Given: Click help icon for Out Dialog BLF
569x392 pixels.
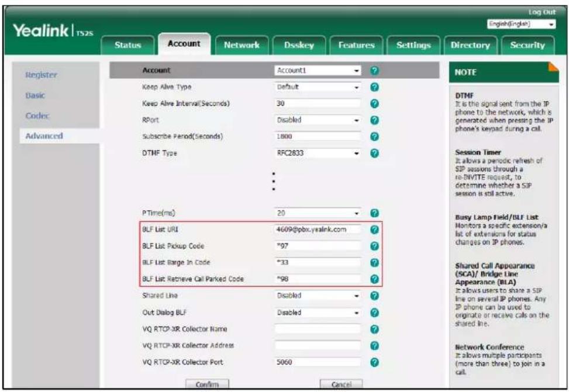Looking at the screenshot, I should coord(374,313).
